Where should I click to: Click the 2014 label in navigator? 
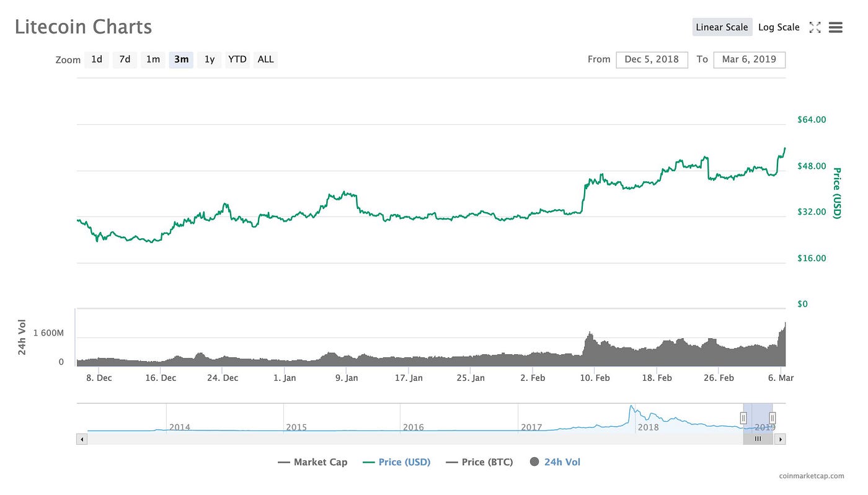pos(180,427)
